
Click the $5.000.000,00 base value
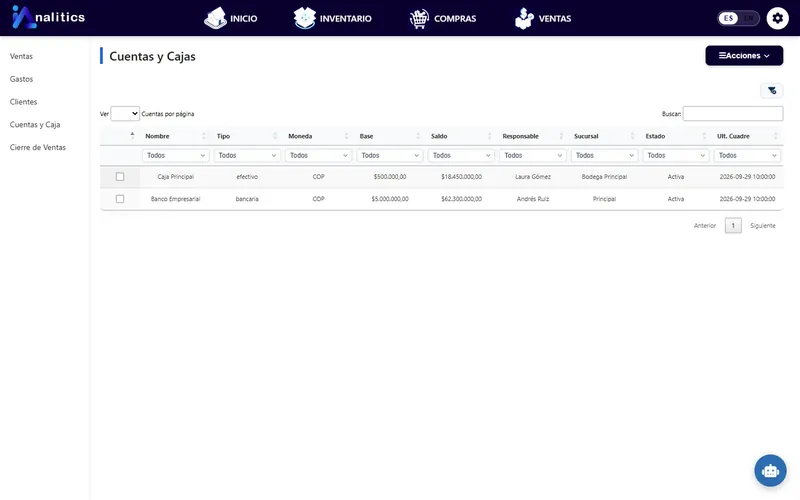pyautogui.click(x=390, y=199)
